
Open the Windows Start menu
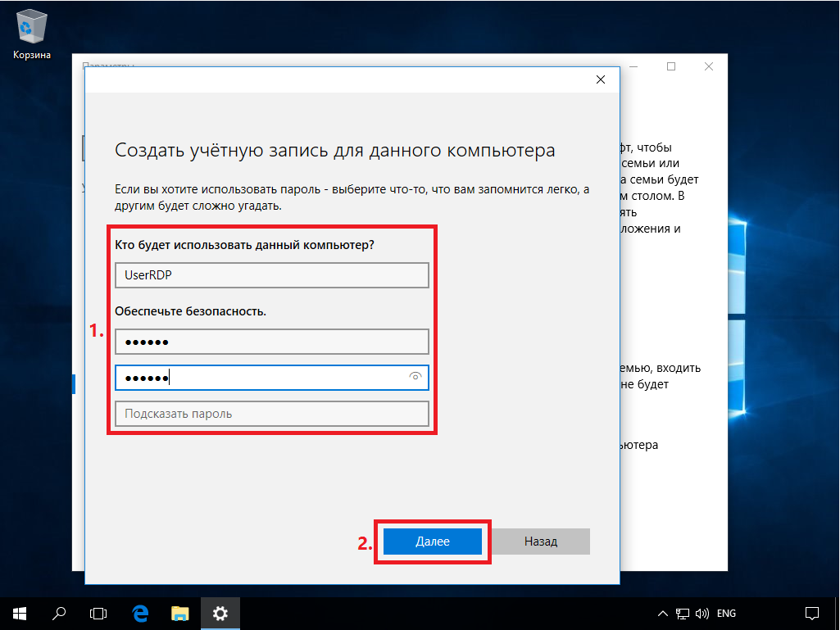click(x=20, y=613)
